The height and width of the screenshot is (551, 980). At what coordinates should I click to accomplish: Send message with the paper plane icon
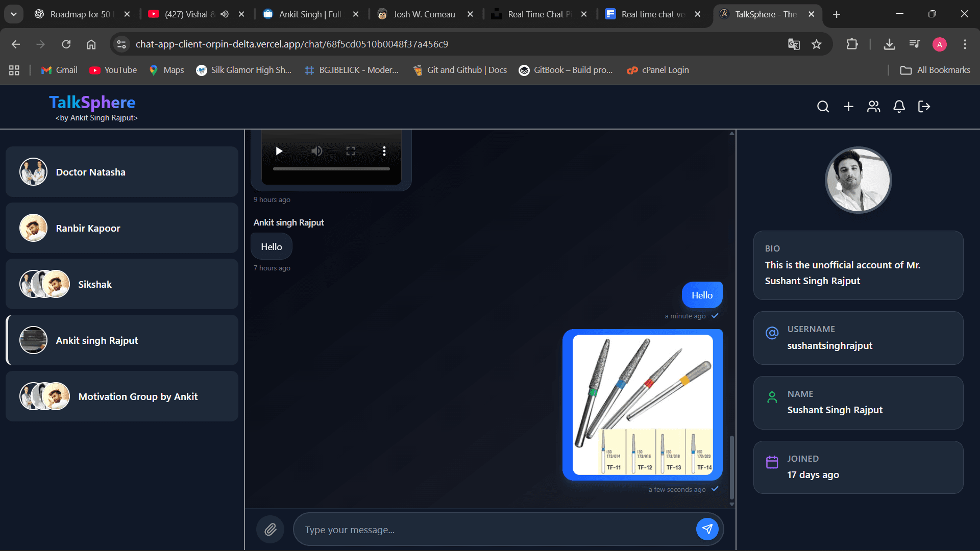[707, 529]
